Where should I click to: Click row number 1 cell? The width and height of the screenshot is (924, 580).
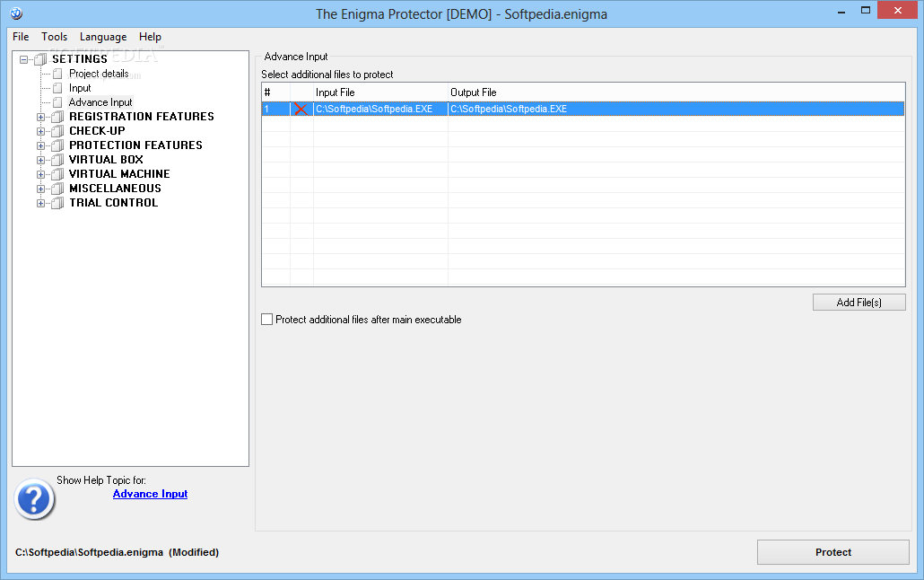(x=275, y=109)
